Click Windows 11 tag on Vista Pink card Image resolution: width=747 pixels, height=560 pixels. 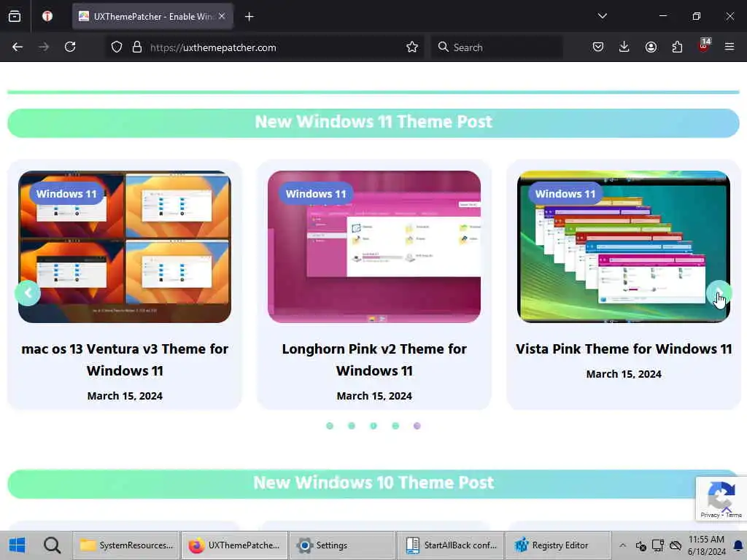tap(565, 194)
